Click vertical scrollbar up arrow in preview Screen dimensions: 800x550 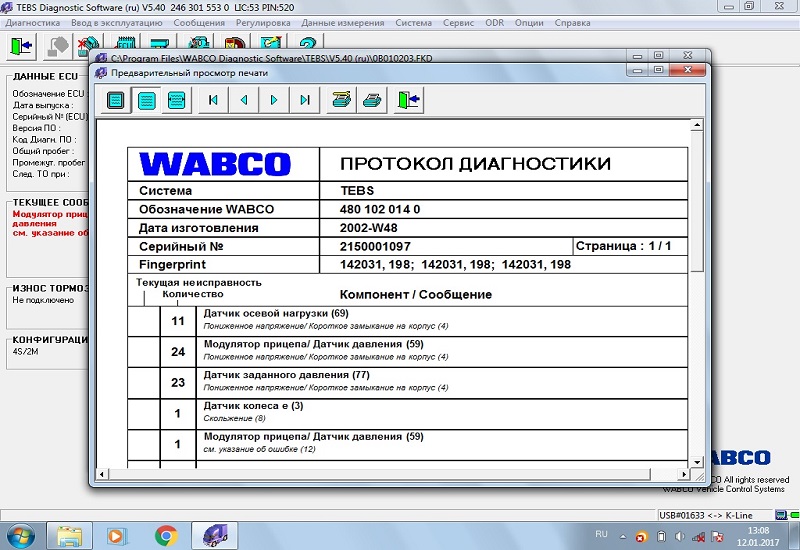coord(697,125)
